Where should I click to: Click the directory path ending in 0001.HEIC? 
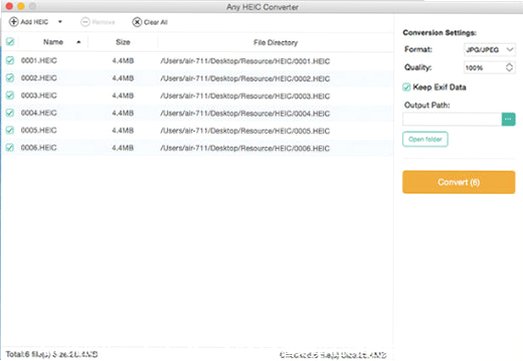tap(245, 61)
